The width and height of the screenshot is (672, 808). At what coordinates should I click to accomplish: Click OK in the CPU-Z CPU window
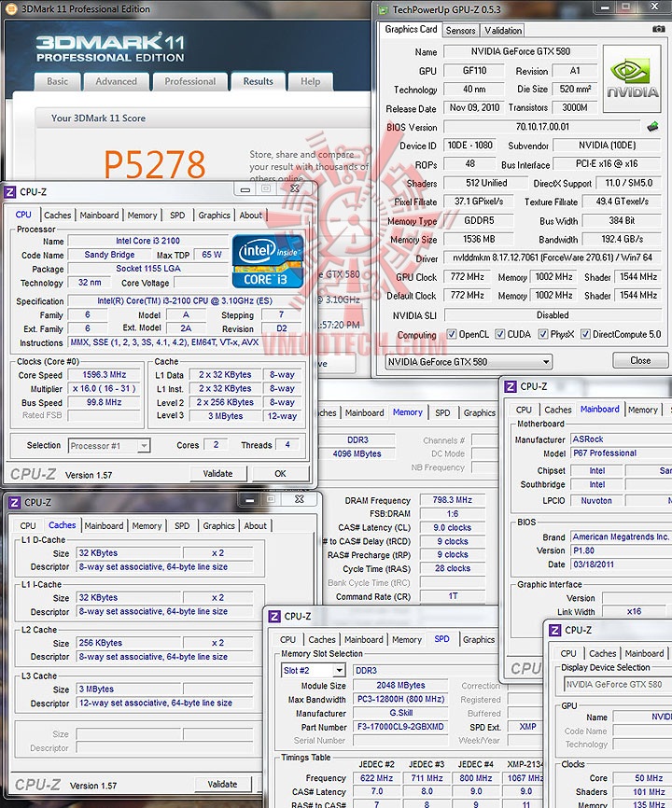280,474
